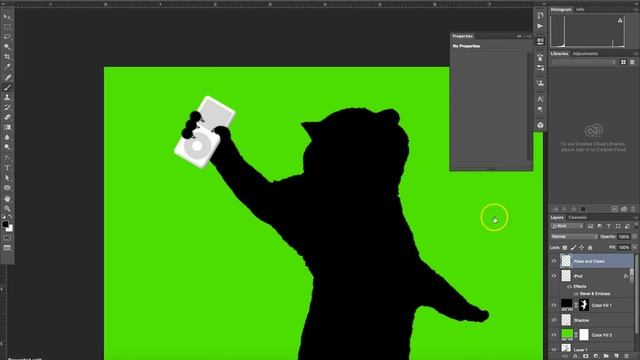Select the Crop tool
The width and height of the screenshot is (640, 360).
(7, 57)
